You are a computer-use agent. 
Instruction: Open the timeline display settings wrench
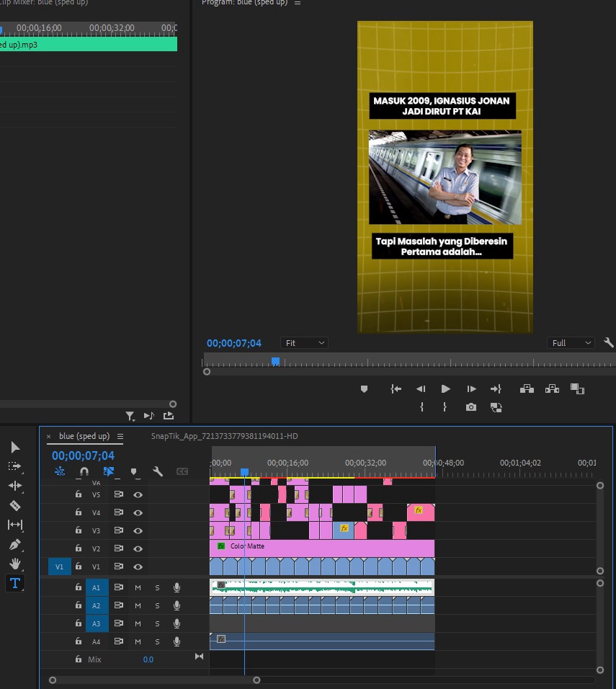pos(159,471)
